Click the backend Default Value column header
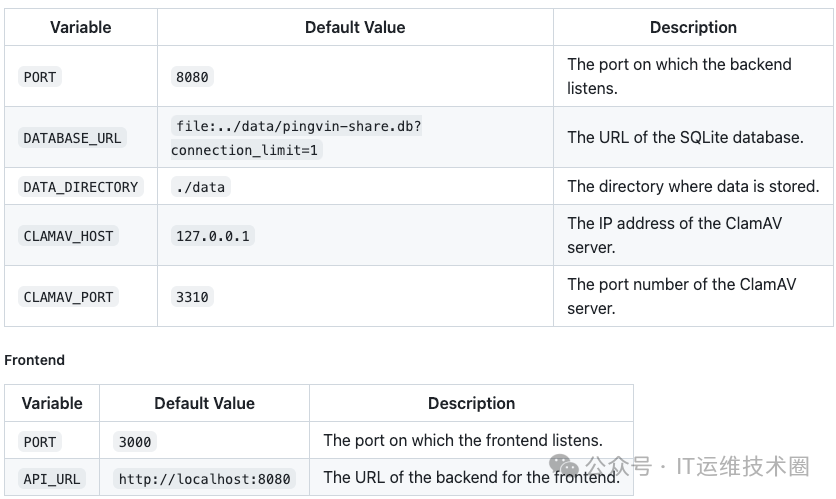This screenshot has width=836, height=499. click(x=355, y=27)
